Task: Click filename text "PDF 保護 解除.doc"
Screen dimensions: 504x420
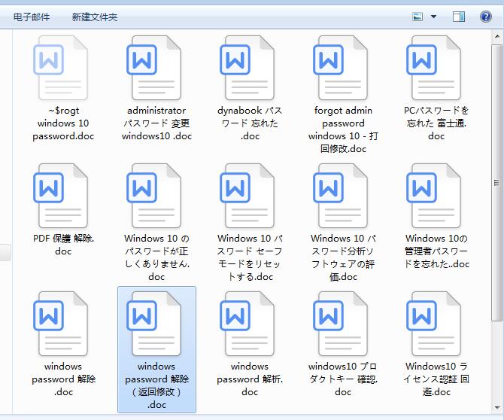Action: [x=63, y=245]
